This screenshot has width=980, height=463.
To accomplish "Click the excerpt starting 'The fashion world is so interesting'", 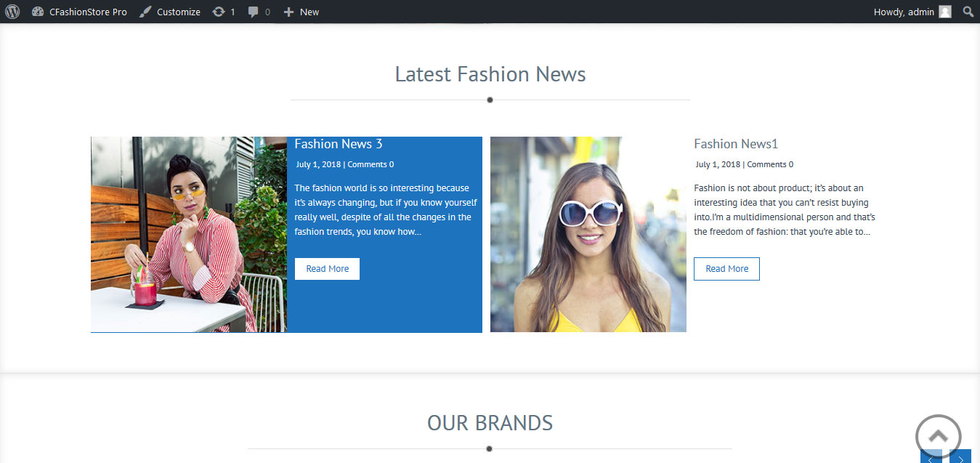I will click(386, 210).
